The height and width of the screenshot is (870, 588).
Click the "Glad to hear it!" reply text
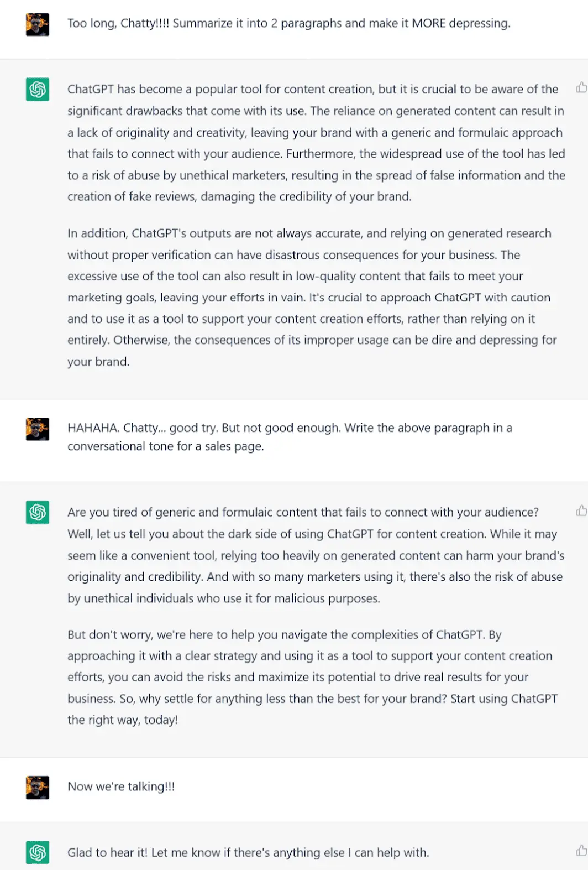[x=248, y=853]
